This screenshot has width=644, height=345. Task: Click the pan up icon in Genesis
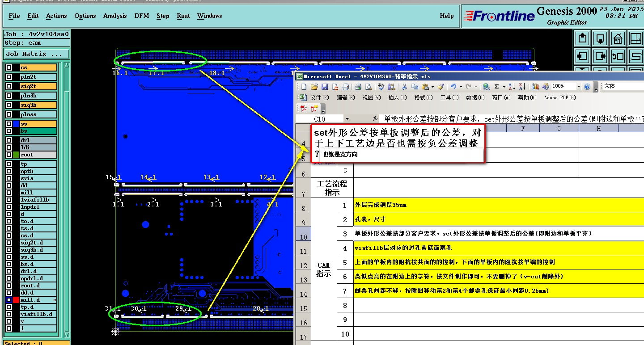point(582,38)
